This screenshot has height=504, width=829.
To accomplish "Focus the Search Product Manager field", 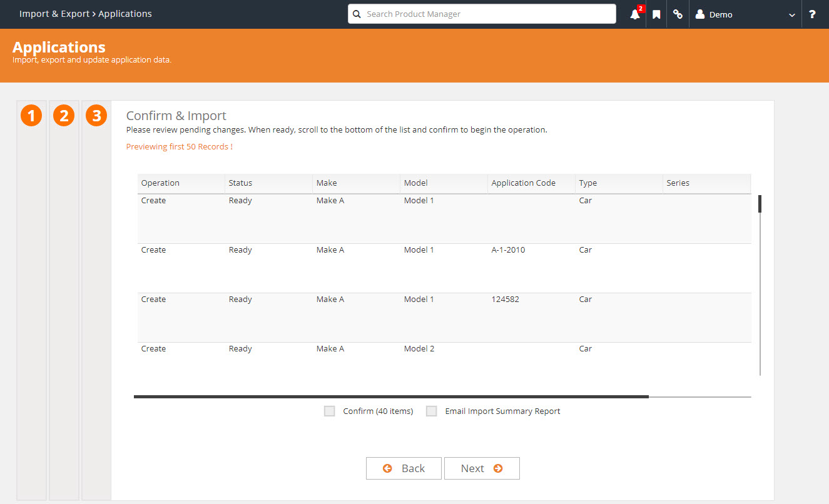I will 482,14.
